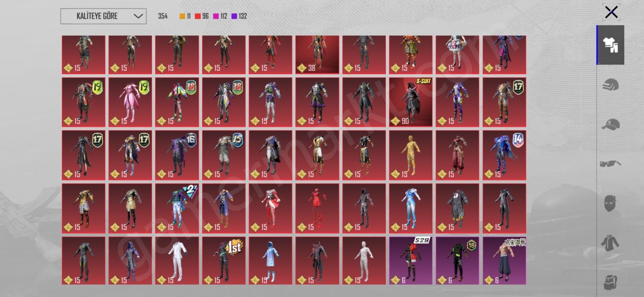Select the purple card with 18 badge
644x297 pixels.
(458, 261)
